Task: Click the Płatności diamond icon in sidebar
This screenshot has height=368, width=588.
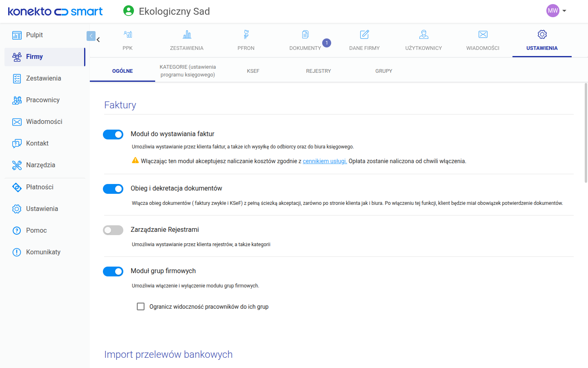Action: point(17,187)
